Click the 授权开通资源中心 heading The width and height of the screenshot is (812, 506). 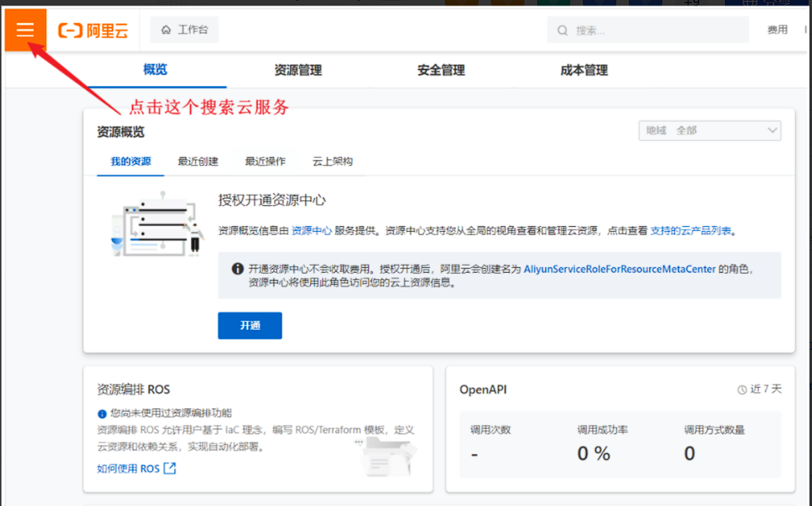coord(272,200)
